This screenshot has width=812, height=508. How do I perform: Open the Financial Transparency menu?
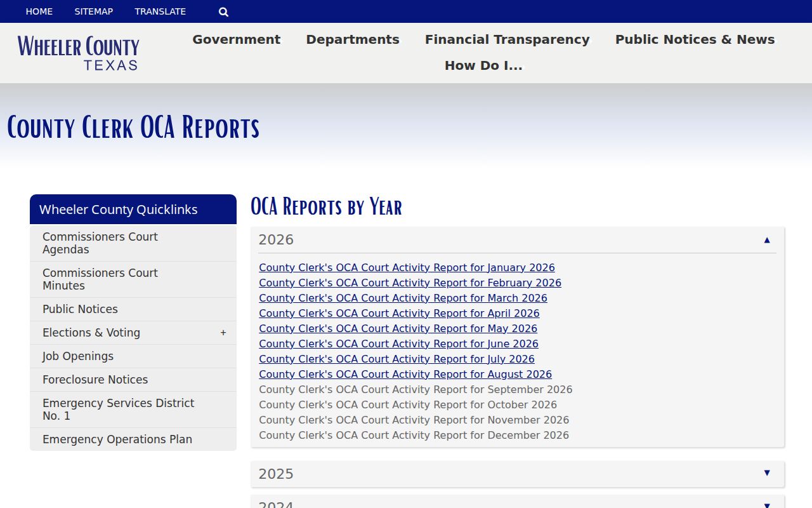click(507, 39)
